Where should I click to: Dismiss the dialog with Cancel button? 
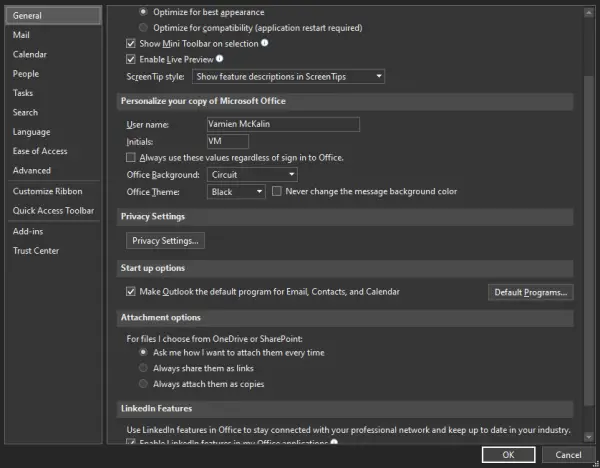[568, 455]
